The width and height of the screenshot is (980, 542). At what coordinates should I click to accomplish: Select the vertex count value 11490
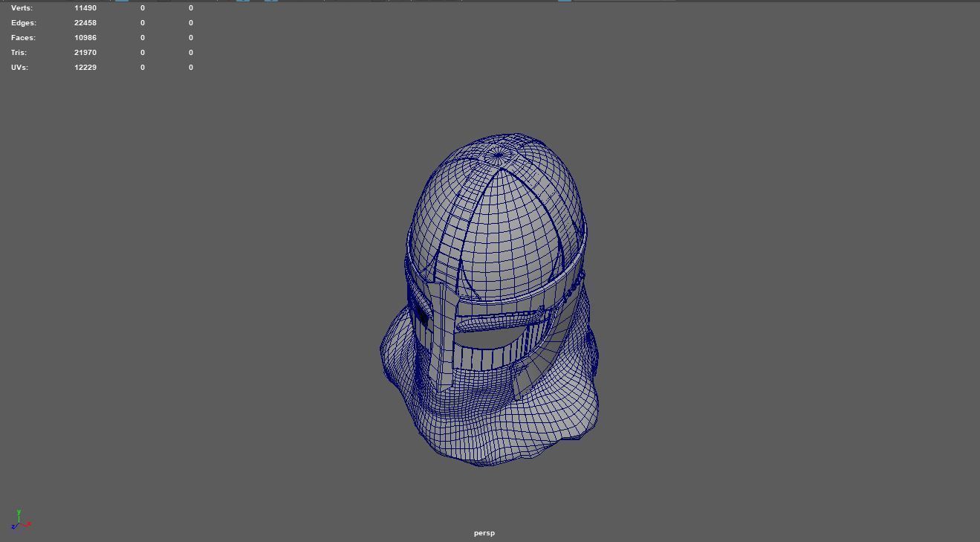click(x=85, y=8)
